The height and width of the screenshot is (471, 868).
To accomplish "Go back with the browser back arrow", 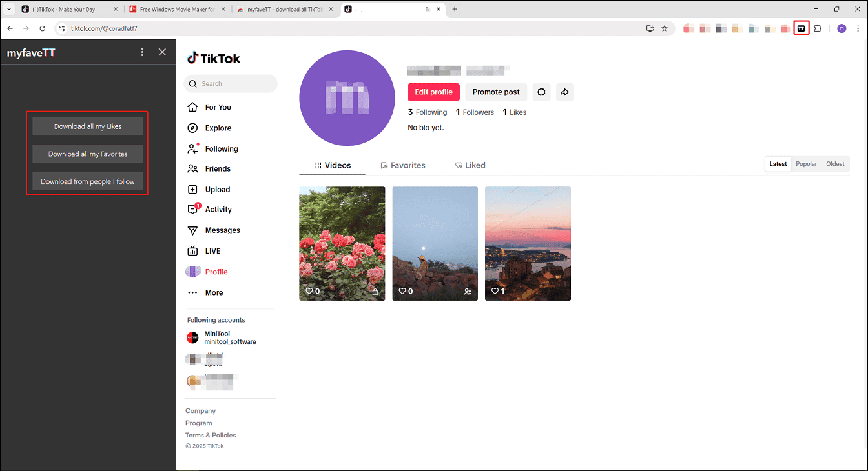I will (x=10, y=28).
